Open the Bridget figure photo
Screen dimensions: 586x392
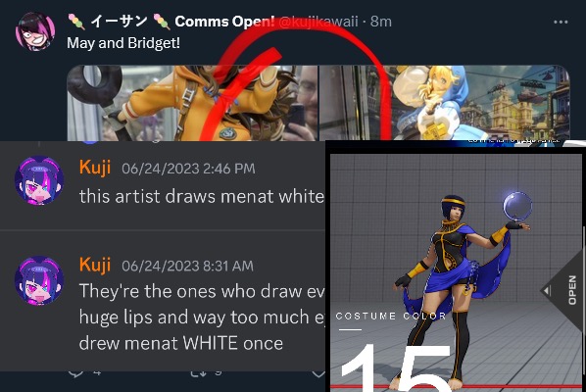pos(444,103)
